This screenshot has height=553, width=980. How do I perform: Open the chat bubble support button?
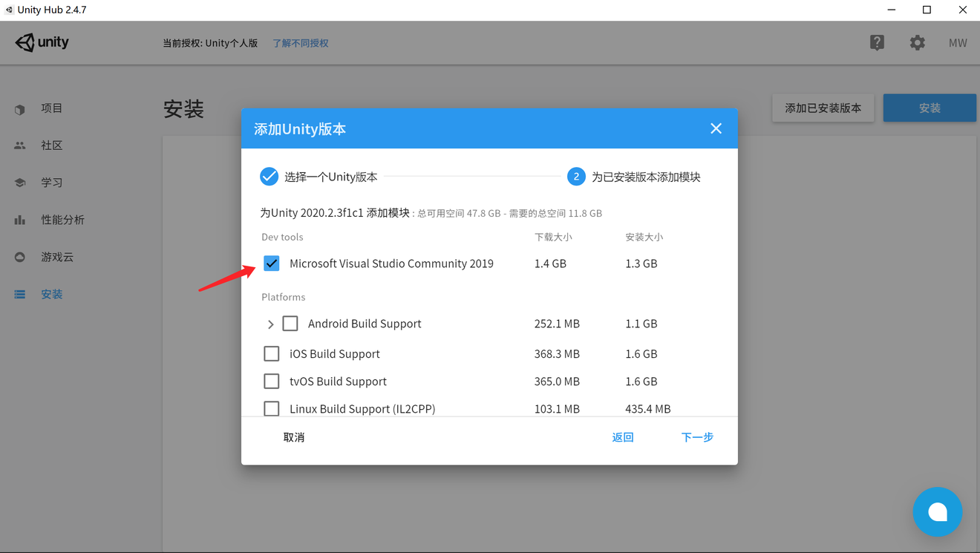(x=938, y=511)
